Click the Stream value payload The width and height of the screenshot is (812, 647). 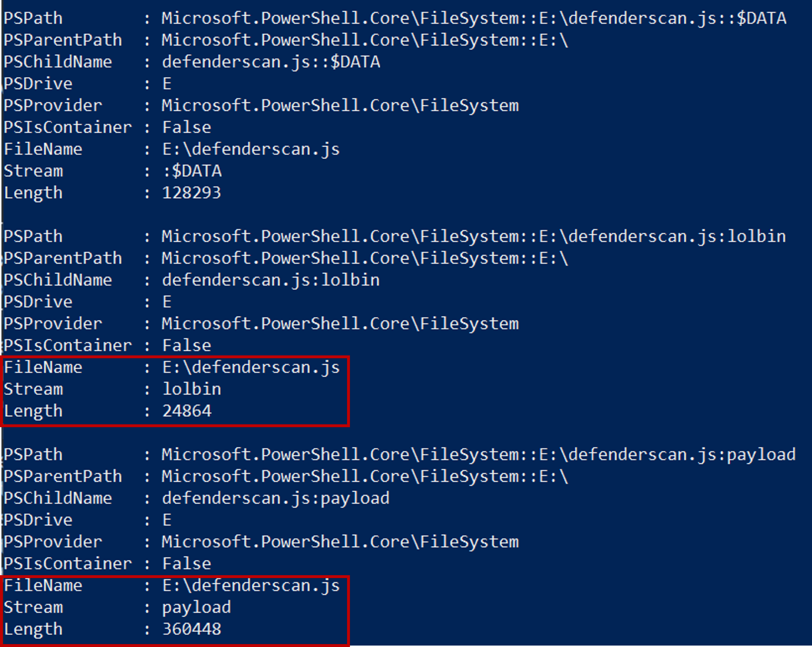click(x=196, y=607)
